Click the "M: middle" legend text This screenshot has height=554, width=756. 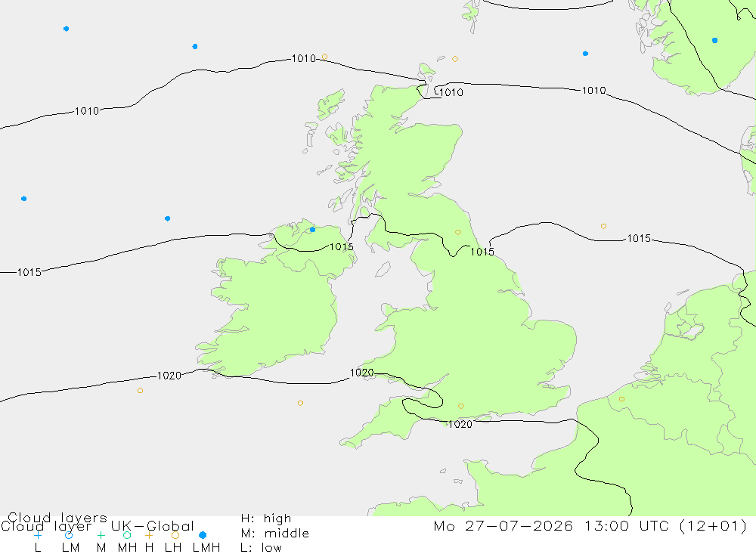click(275, 534)
